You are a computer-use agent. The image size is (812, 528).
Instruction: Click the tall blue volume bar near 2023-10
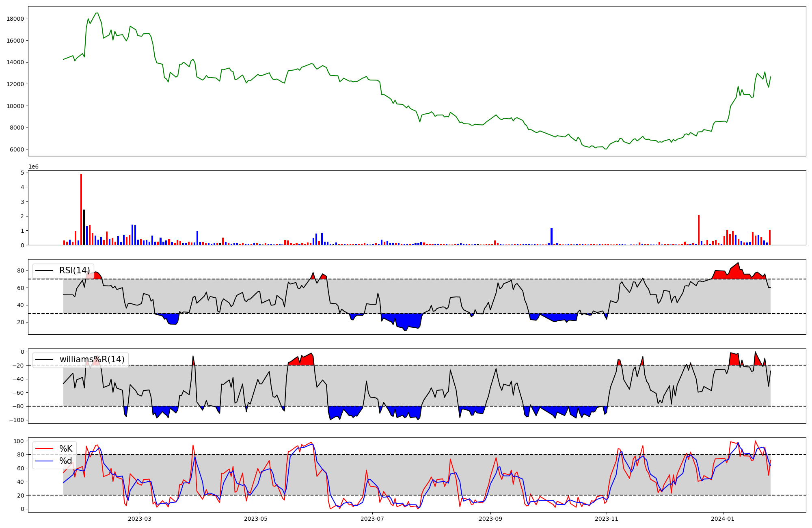(x=551, y=236)
